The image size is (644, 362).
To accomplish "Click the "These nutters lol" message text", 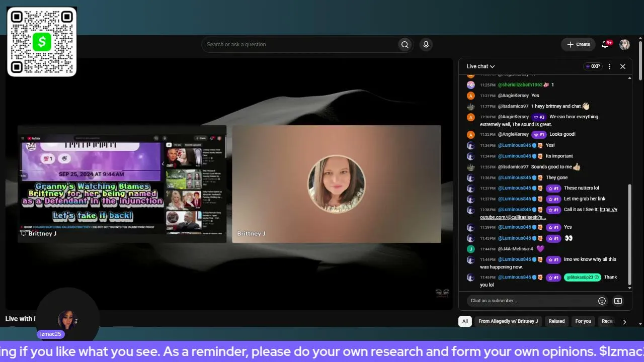I will (x=581, y=189).
